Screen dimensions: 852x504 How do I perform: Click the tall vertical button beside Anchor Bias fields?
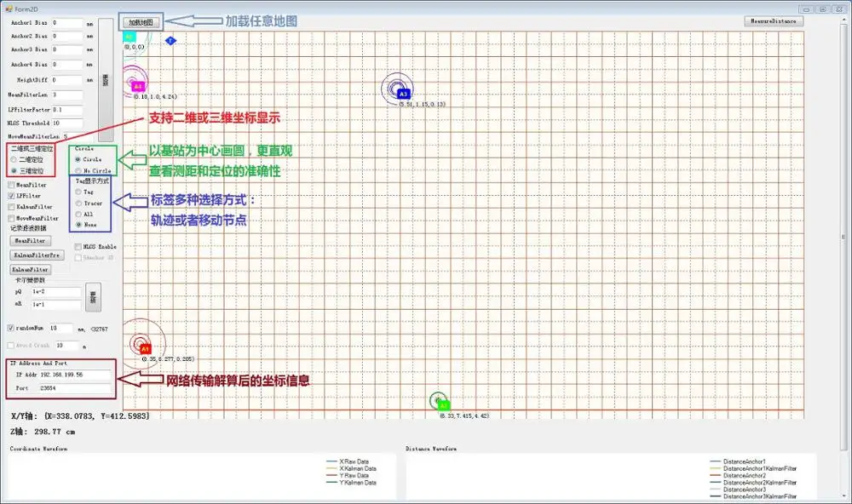pyautogui.click(x=106, y=80)
